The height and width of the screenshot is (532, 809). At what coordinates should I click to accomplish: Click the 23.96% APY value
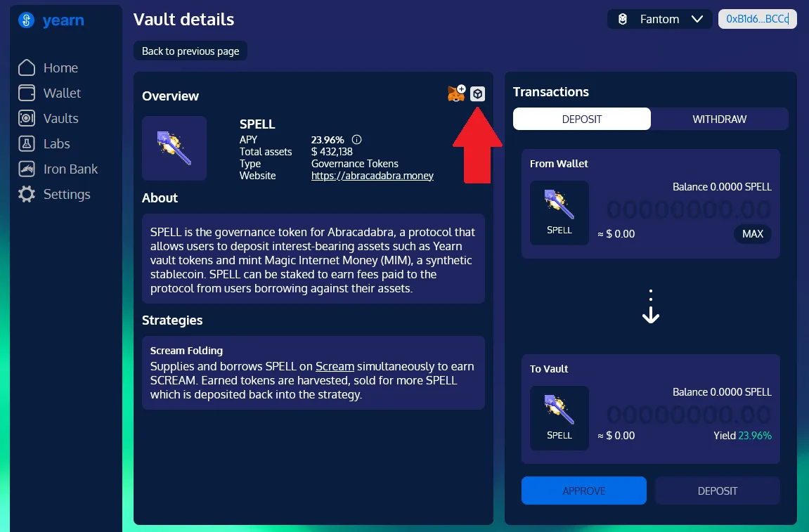(x=328, y=140)
